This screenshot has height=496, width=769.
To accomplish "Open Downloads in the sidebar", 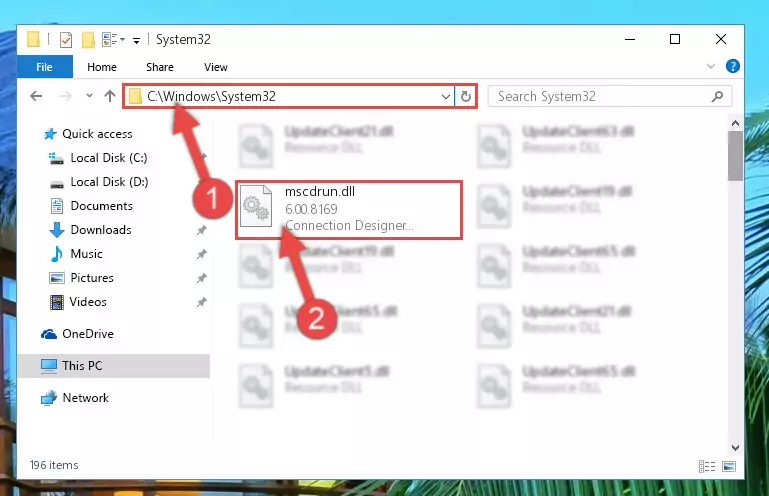I will click(91, 230).
